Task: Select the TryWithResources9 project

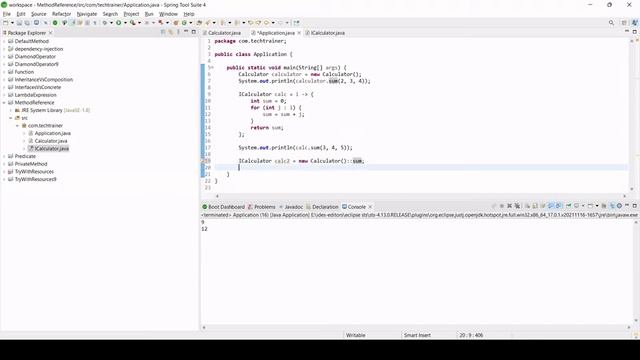Action: 36,179
